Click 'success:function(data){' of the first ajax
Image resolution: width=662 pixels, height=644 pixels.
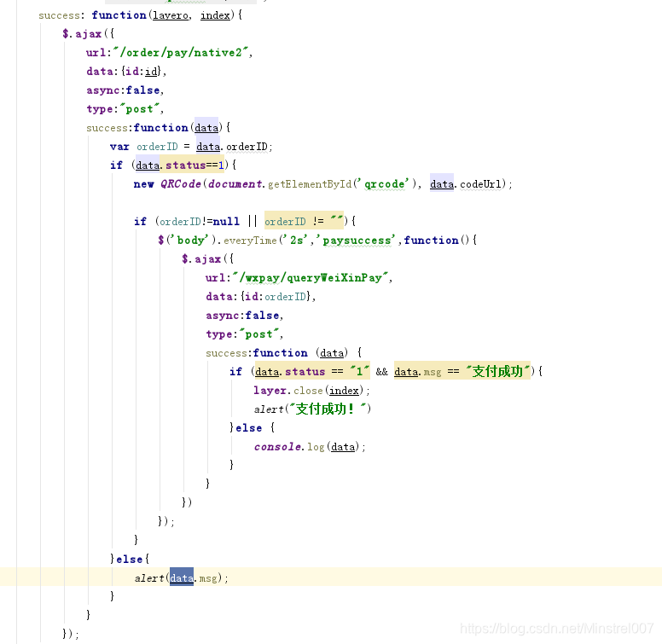point(159,128)
